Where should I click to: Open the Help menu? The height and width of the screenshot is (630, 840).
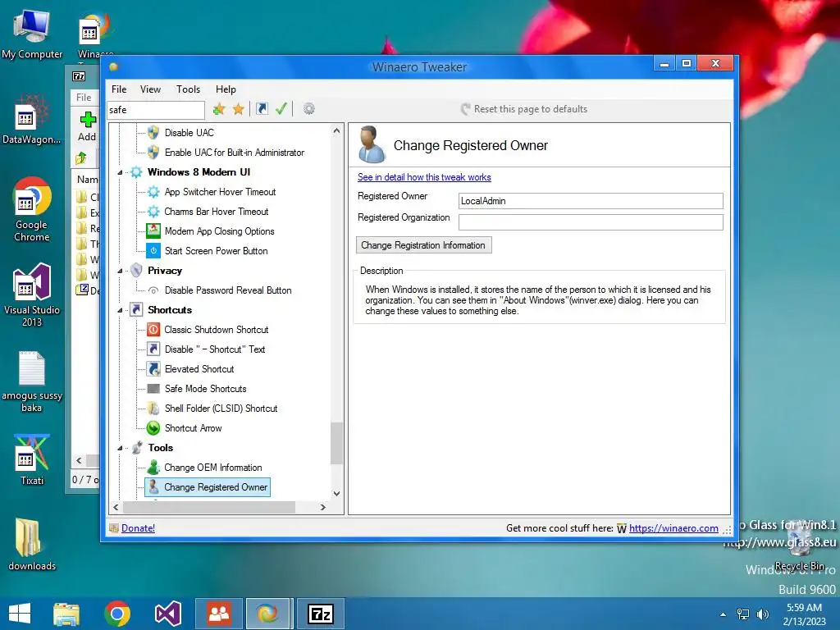point(226,89)
